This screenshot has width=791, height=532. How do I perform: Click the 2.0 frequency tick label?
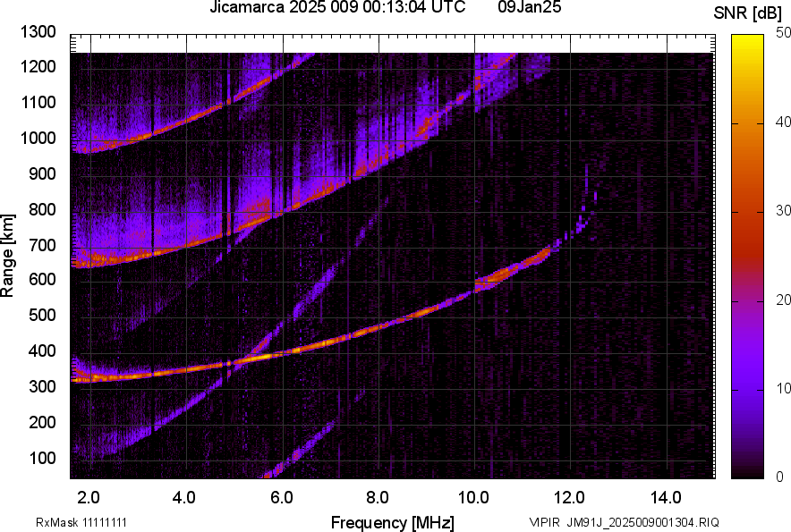pos(89,497)
